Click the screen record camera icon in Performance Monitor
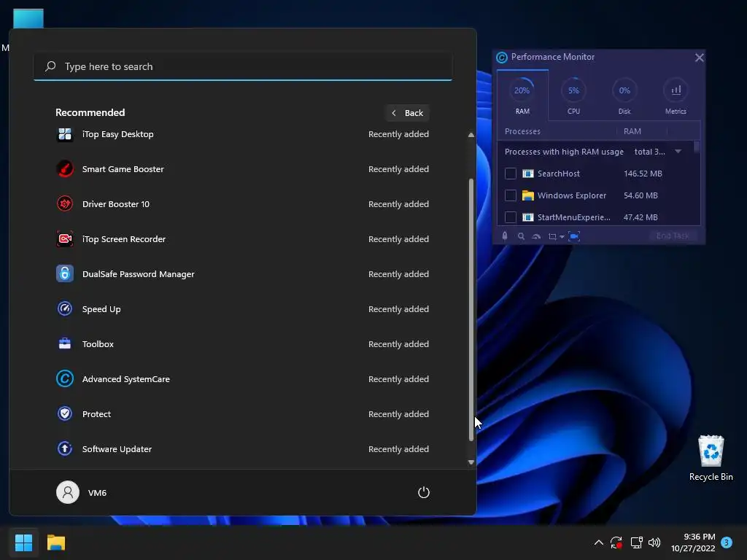This screenshot has width=747, height=560. pos(575,236)
